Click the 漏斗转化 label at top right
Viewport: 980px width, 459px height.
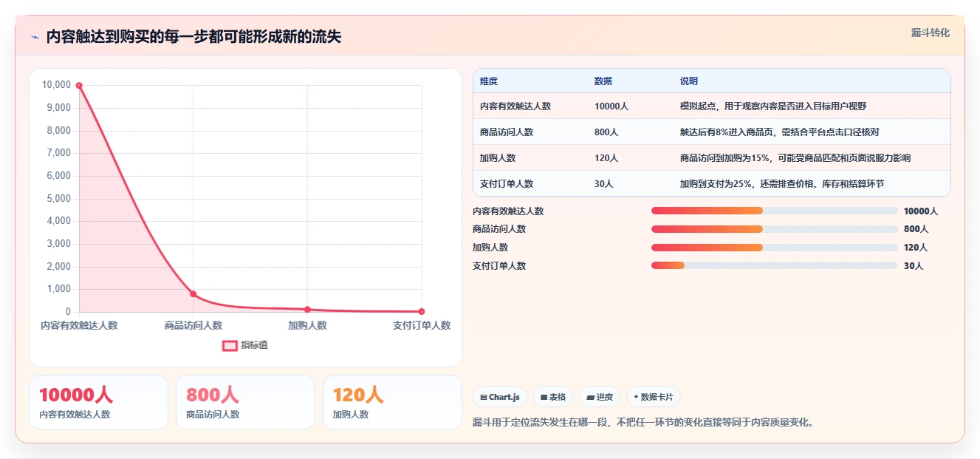click(x=930, y=33)
